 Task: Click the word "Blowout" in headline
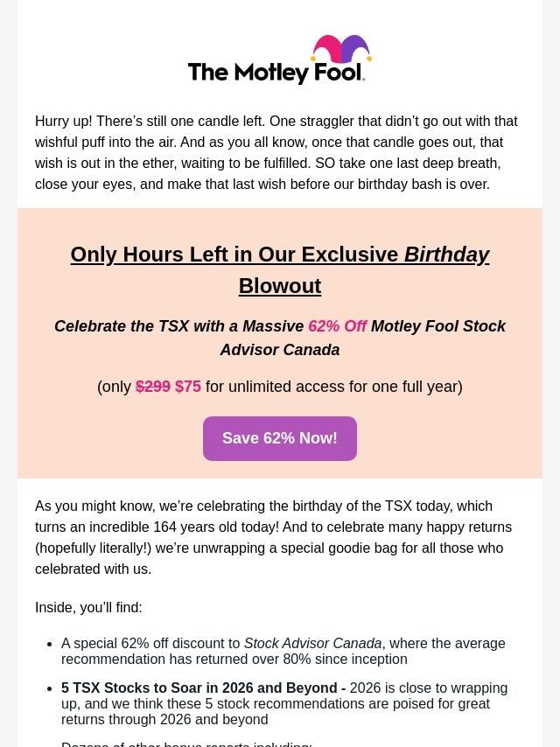pyautogui.click(x=280, y=286)
